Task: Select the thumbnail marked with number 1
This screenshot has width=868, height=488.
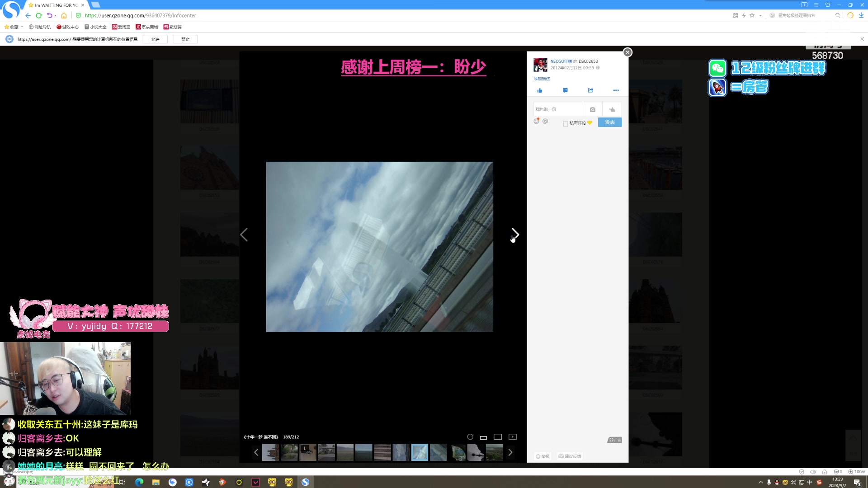Action: click(x=308, y=452)
